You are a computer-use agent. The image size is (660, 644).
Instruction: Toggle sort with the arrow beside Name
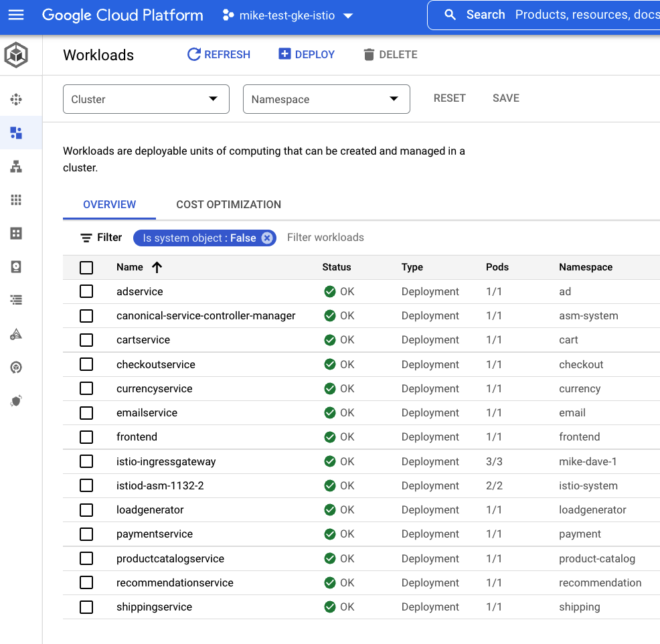(157, 267)
